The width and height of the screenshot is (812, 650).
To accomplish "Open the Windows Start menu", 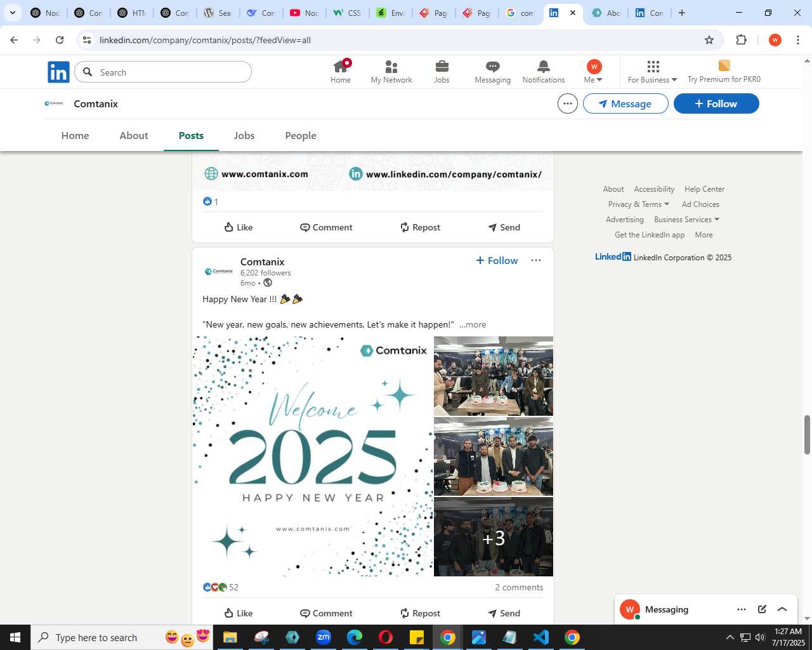I will click(15, 637).
